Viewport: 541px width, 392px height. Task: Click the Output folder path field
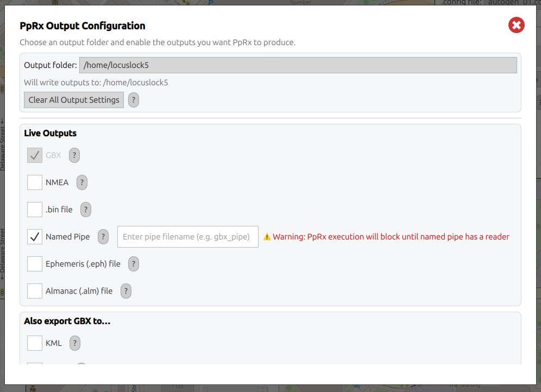tap(298, 65)
